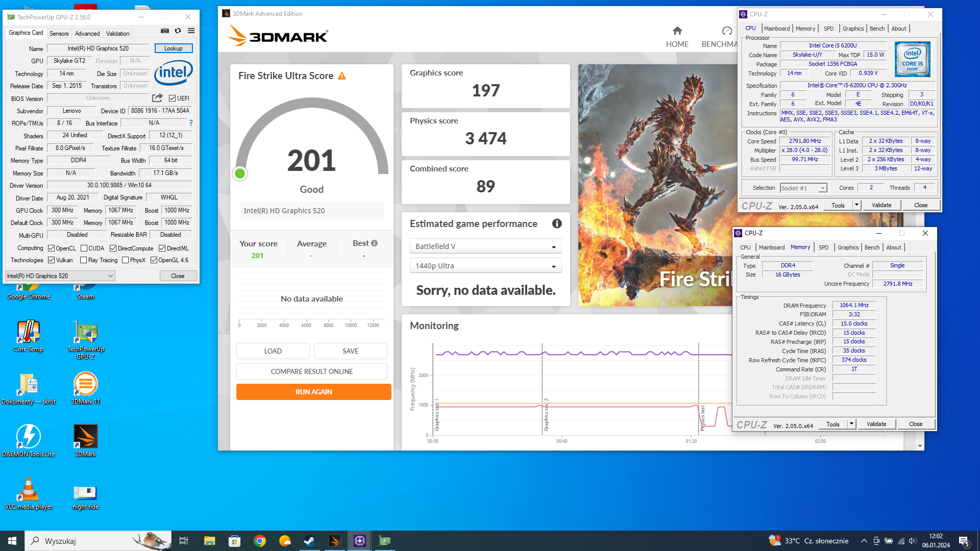Screen dimensions: 980x551
Task: Click COMPARE RESULT ONLINE button
Action: [311, 371]
